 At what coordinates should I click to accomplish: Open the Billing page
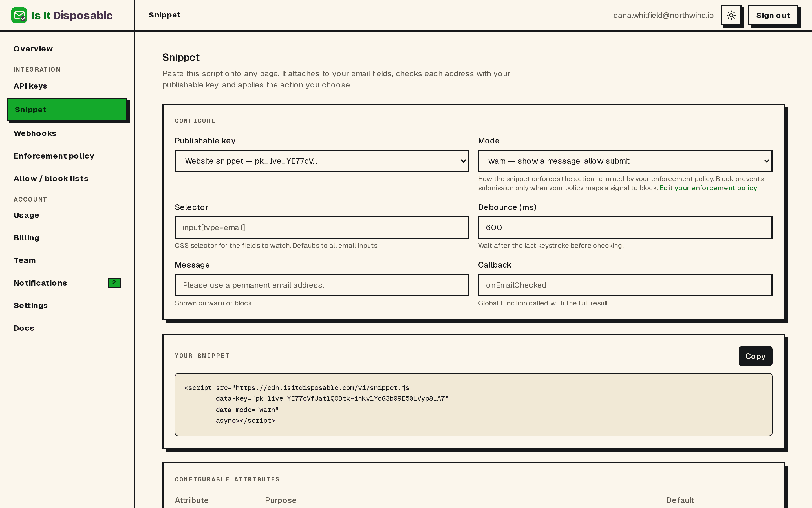coord(27,238)
